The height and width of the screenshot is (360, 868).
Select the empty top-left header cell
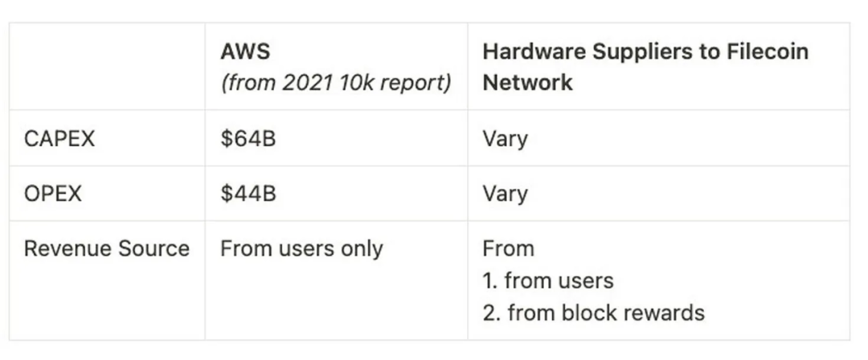pos(107,67)
